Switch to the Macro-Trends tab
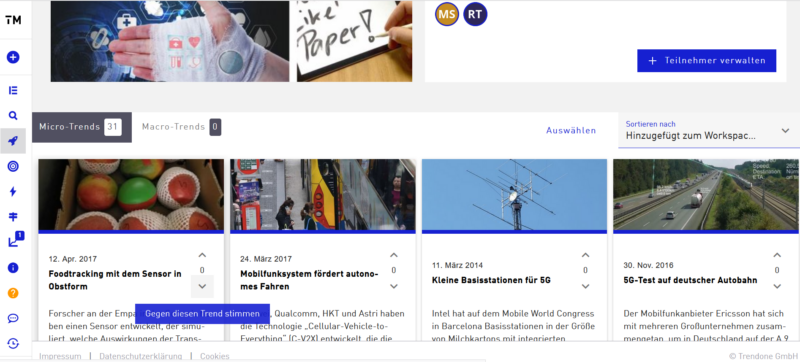Image resolution: width=800 pixels, height=362 pixels. coord(181,127)
